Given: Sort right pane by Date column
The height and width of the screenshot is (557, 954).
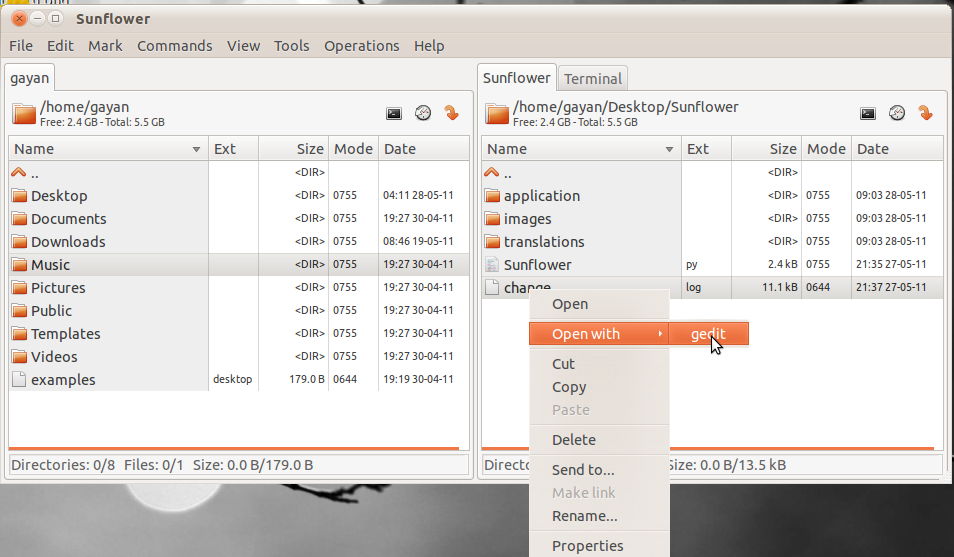Looking at the screenshot, I should (897, 149).
